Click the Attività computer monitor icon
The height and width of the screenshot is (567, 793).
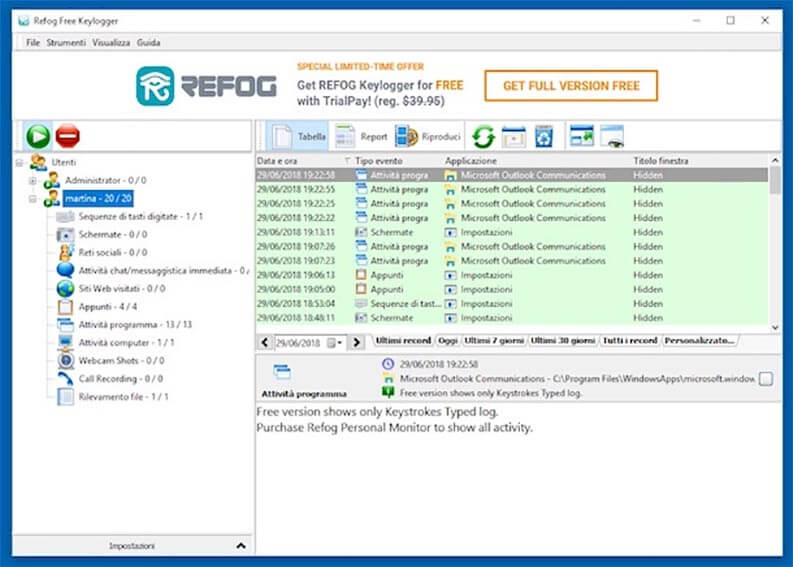point(65,342)
